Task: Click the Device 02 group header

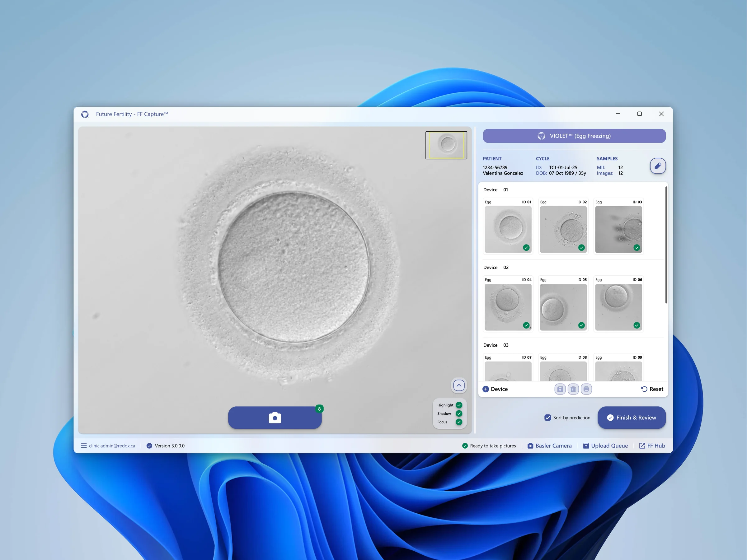Action: [496, 267]
